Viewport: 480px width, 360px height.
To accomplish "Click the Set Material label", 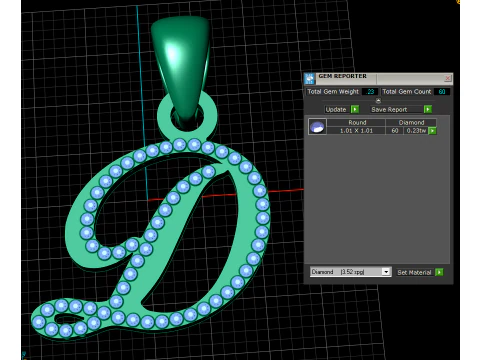I will 414,272.
